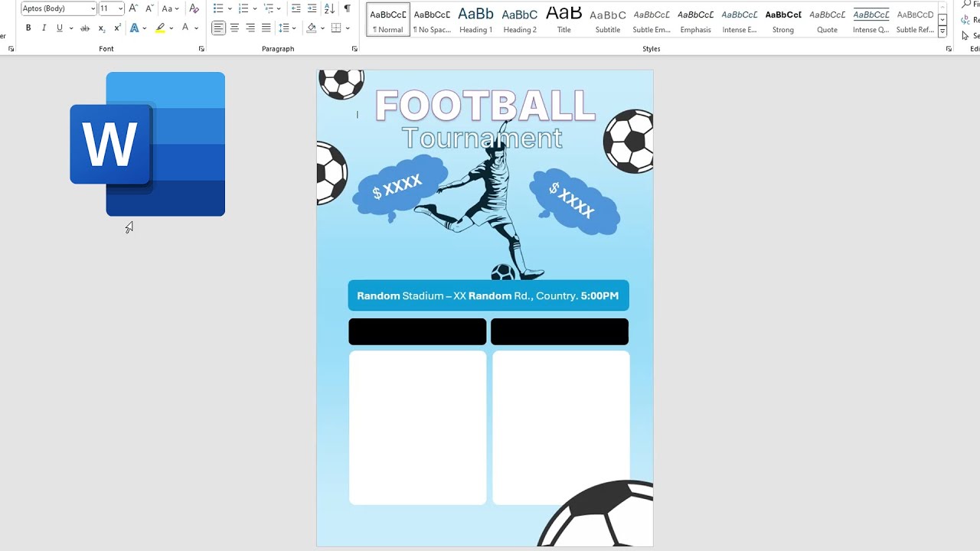Click Numbering list icon
Screen dimensions: 980x551
coord(243,8)
